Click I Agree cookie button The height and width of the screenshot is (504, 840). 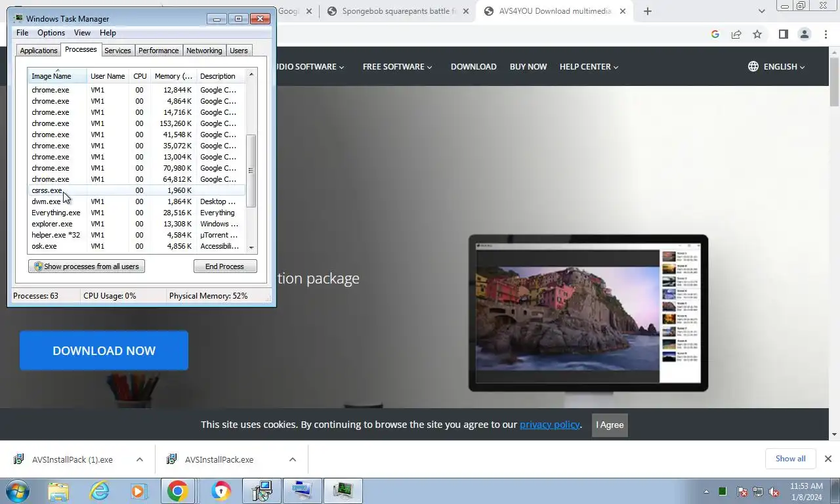pos(610,425)
